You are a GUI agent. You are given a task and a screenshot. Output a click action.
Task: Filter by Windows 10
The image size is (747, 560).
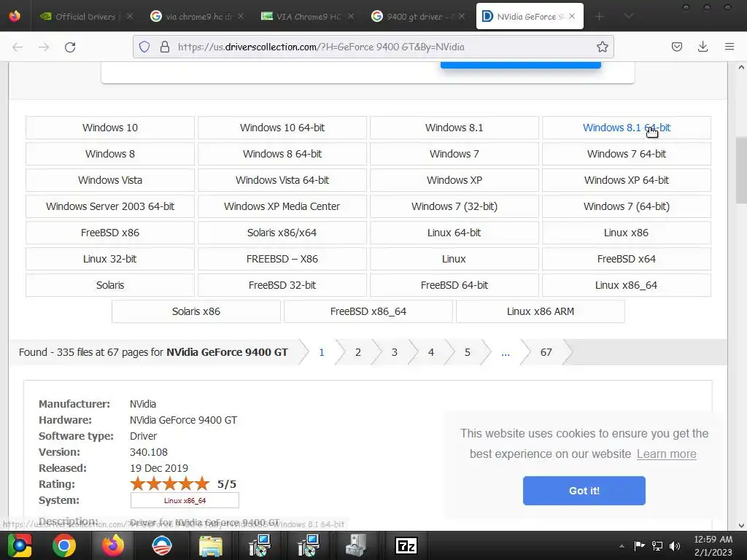(x=110, y=128)
